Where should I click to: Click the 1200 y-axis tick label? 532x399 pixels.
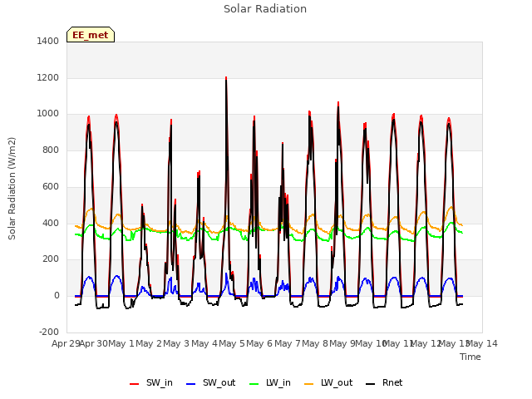point(48,77)
